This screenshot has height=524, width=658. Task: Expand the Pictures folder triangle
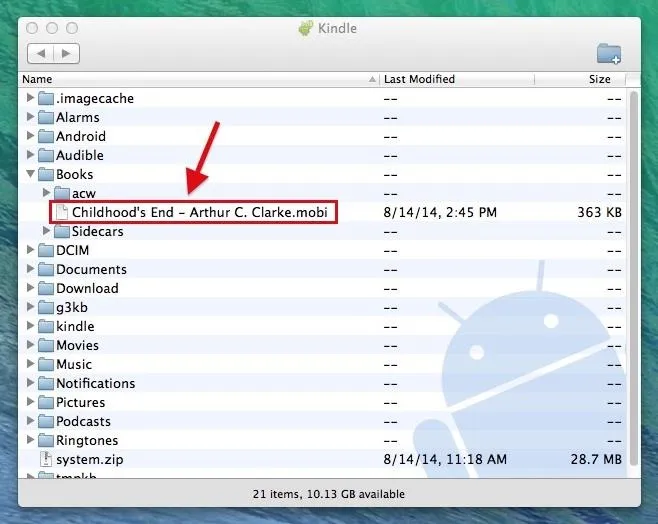pos(30,401)
